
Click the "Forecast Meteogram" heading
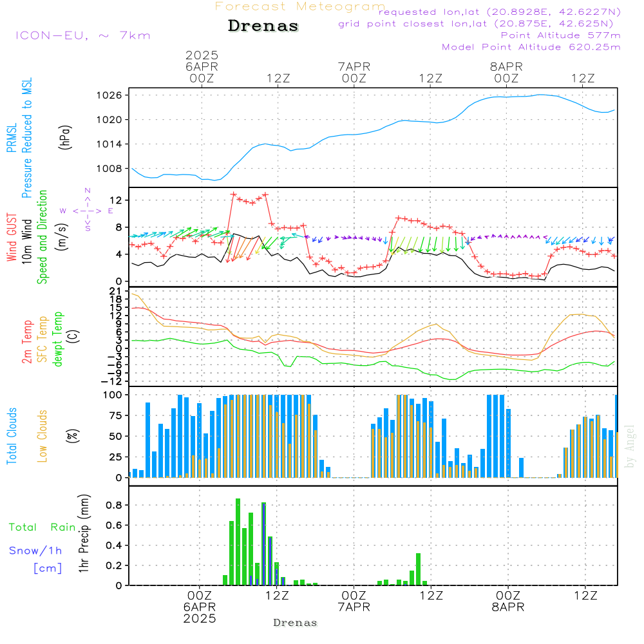pos(300,6)
